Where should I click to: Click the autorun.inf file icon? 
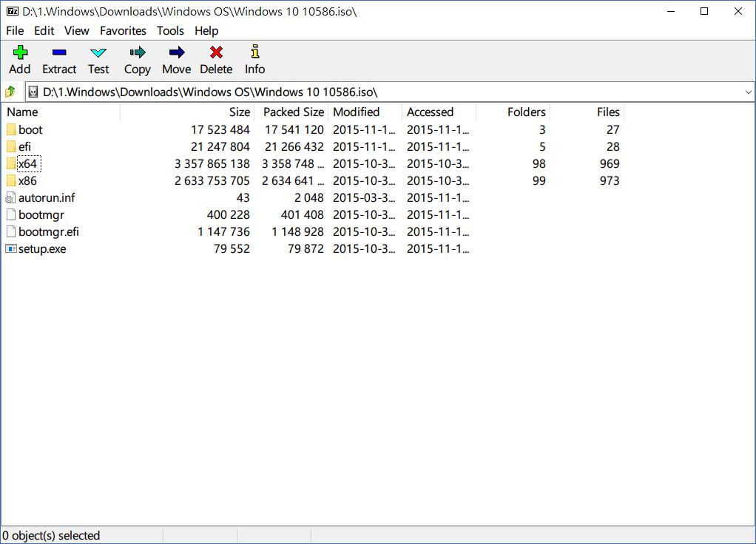click(10, 197)
